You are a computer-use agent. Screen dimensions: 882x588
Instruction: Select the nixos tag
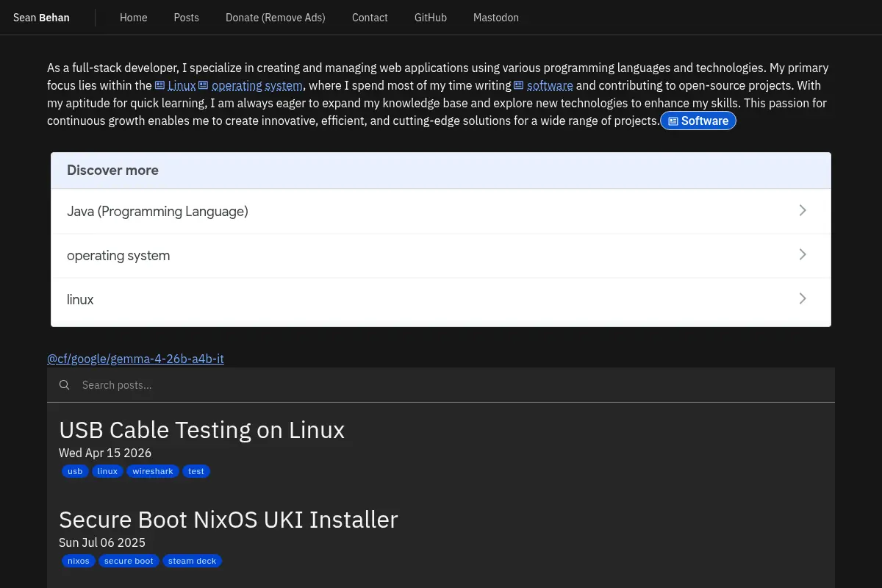pos(79,561)
